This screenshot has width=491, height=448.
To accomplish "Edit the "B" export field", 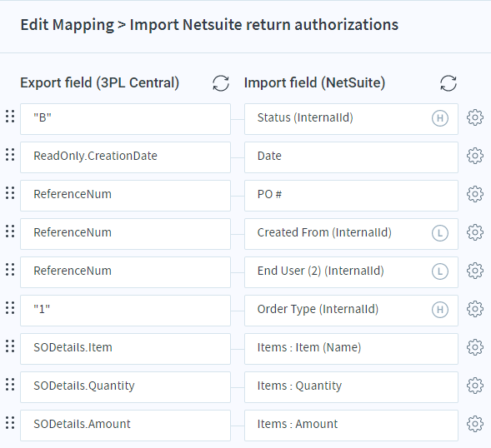I will (125, 119).
